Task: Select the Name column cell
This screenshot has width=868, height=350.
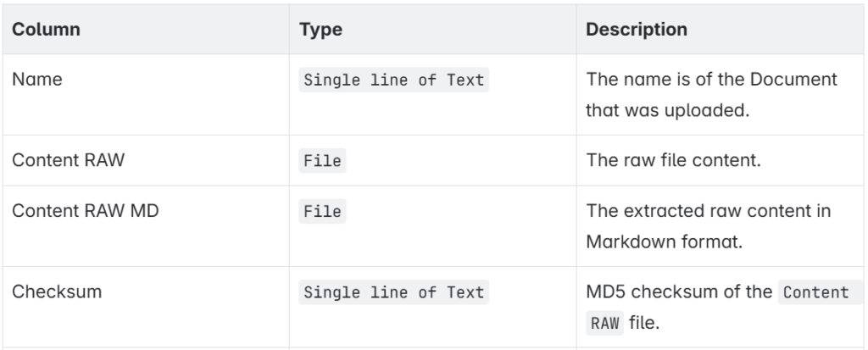Action: coord(146,95)
